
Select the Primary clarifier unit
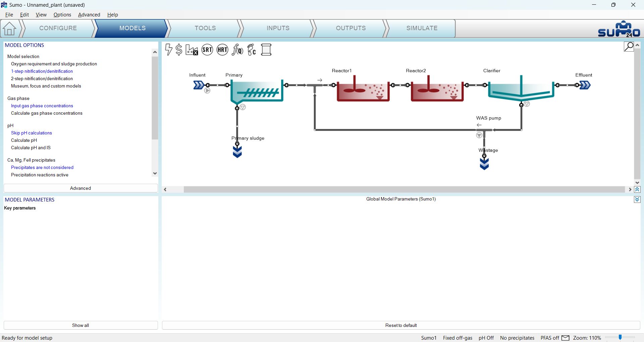pyautogui.click(x=257, y=92)
